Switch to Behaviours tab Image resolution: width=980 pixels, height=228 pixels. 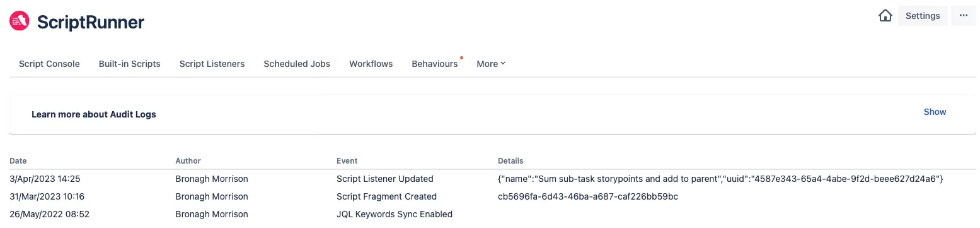tap(435, 64)
